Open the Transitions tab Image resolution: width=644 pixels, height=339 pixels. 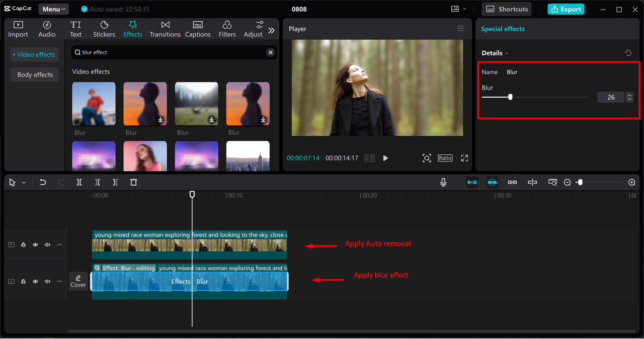click(165, 29)
